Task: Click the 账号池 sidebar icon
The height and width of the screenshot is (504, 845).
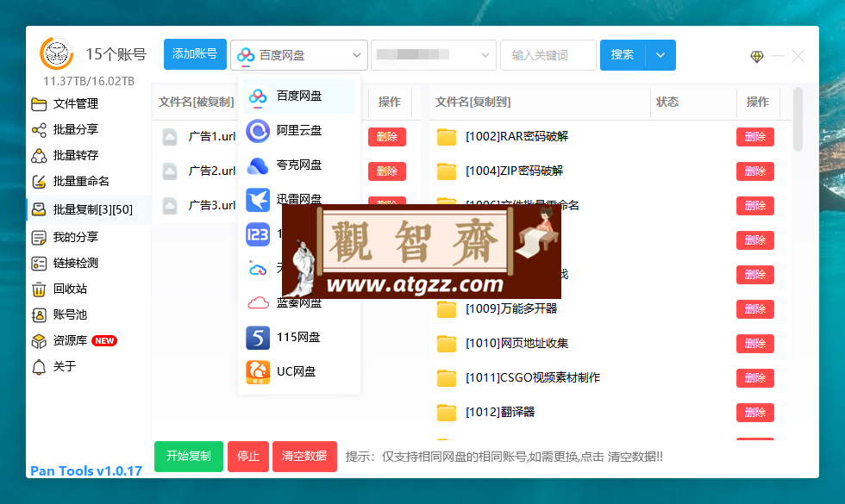Action: coord(39,315)
